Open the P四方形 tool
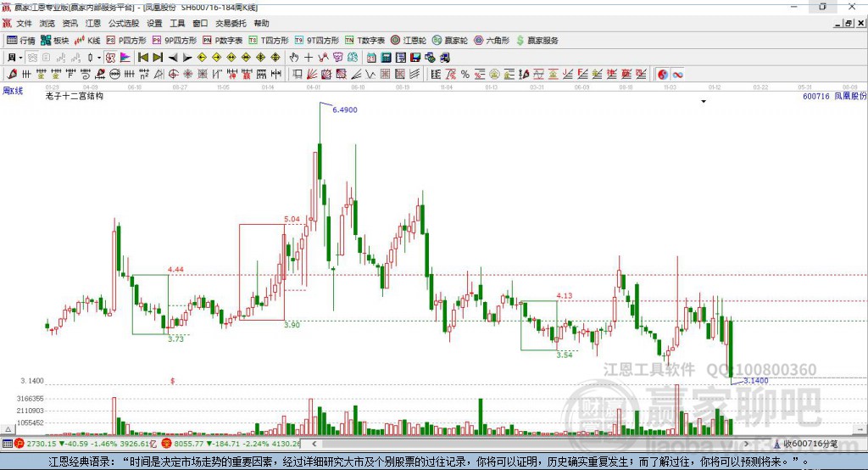Viewport: 868px width, 470px height. tap(126, 41)
